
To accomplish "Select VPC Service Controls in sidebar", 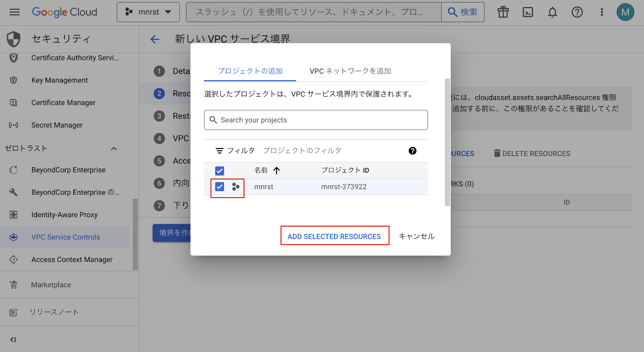I will pyautogui.click(x=65, y=237).
